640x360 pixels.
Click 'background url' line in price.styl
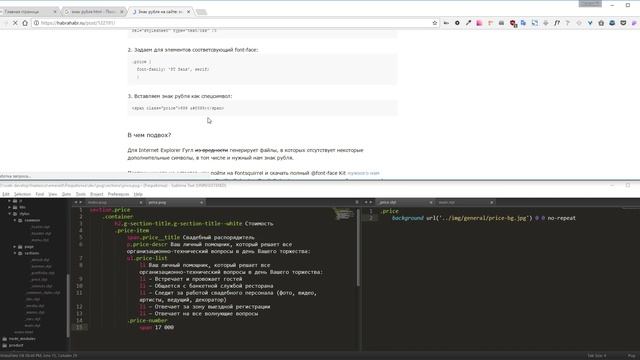[x=484, y=218]
